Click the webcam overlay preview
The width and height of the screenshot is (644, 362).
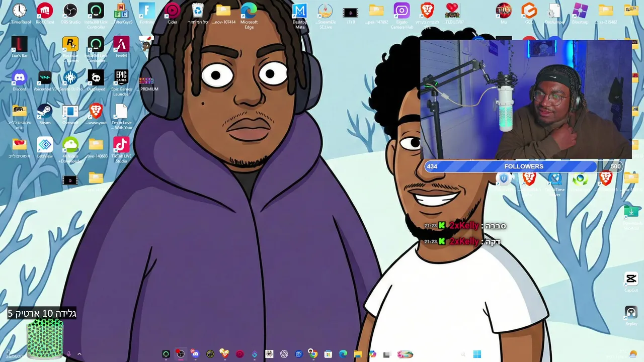point(526,100)
